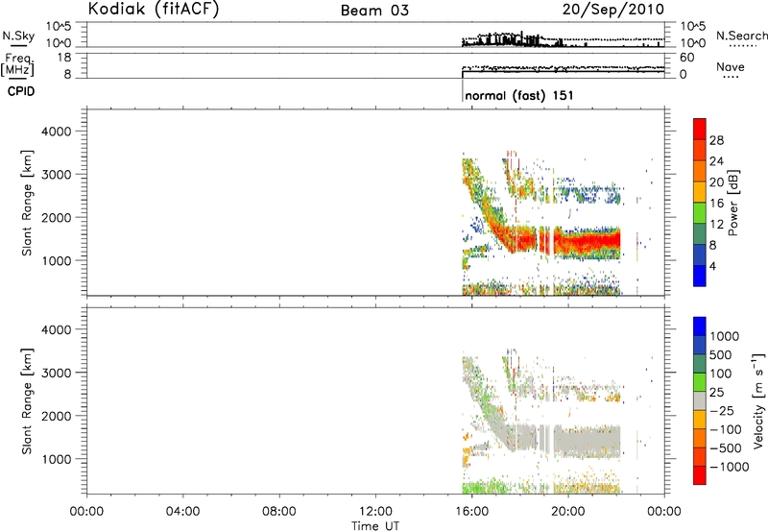Click the "3000" tick of the velocity panel
Screen dimensions: 768x532
click(57, 373)
